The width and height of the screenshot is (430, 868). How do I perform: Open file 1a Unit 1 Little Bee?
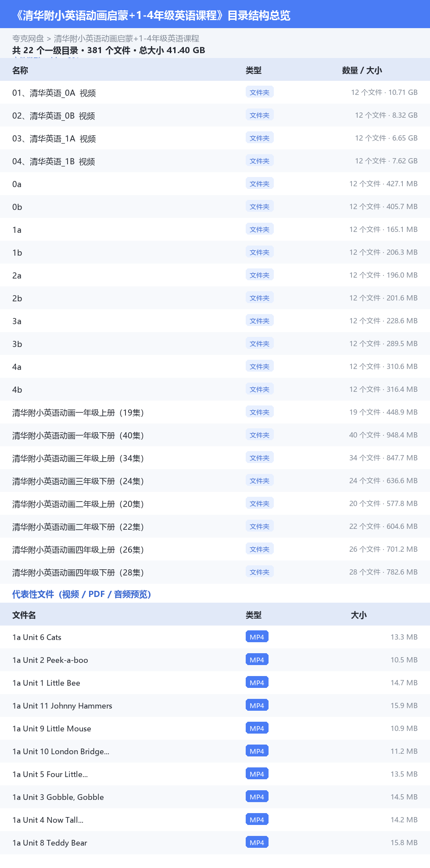pos(46,683)
